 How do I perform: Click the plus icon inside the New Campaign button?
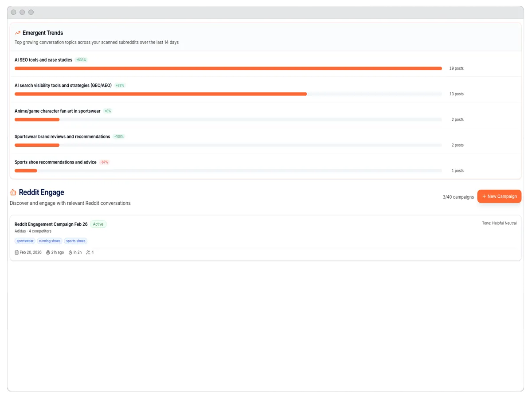pos(485,196)
